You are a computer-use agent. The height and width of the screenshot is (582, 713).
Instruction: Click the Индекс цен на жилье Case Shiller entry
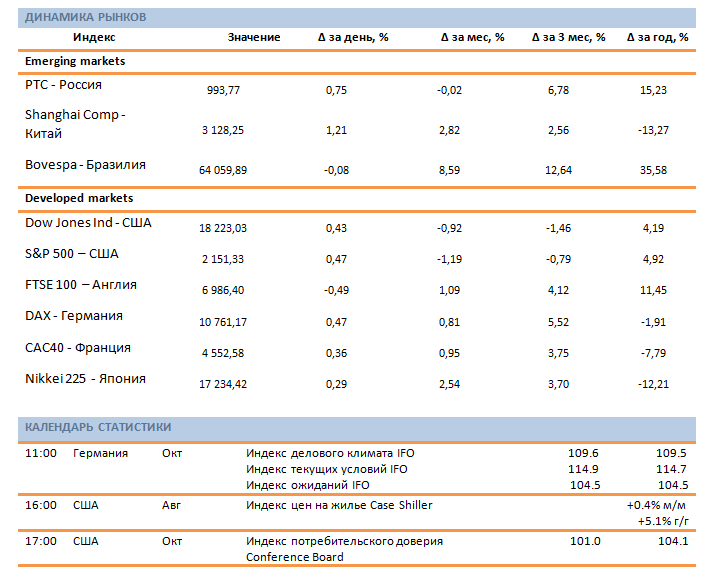point(339,506)
